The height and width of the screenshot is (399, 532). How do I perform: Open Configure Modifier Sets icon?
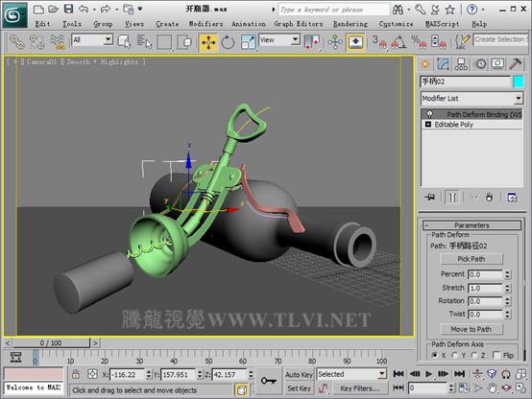(512, 197)
